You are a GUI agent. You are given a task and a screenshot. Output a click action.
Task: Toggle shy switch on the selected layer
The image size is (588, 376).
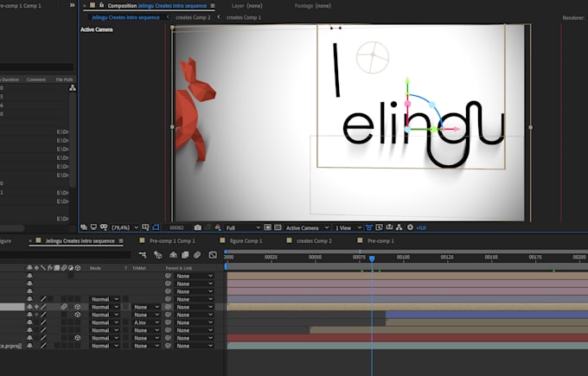coord(29,307)
